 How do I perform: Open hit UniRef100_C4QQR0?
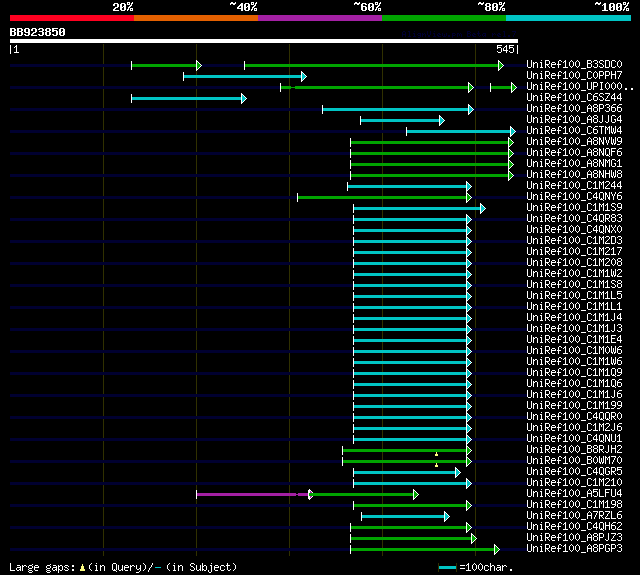(x=574, y=417)
